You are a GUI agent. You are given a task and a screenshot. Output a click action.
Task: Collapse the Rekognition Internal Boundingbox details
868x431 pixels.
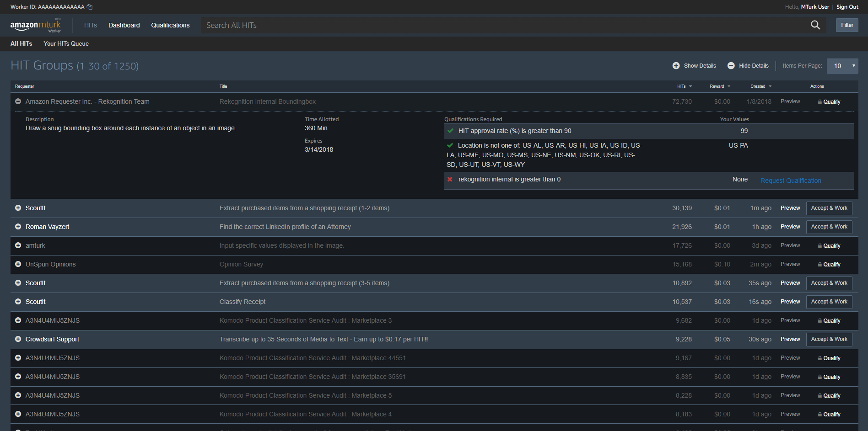point(18,101)
